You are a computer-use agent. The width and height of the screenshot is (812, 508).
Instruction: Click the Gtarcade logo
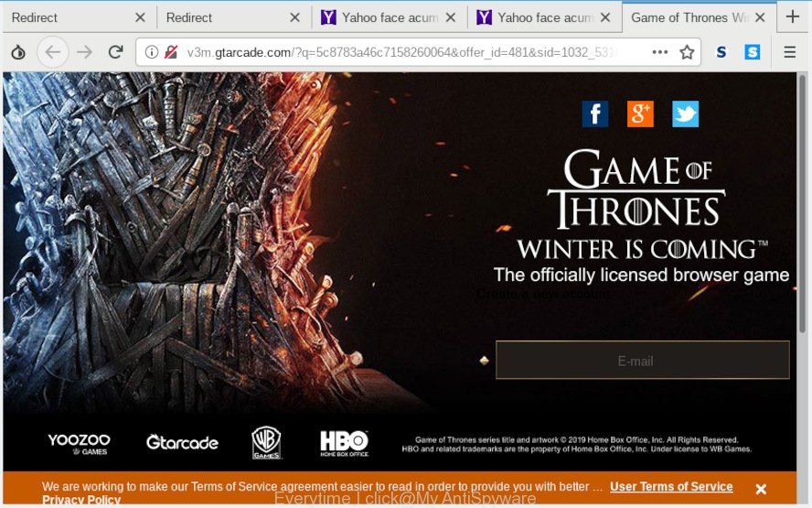click(x=182, y=442)
